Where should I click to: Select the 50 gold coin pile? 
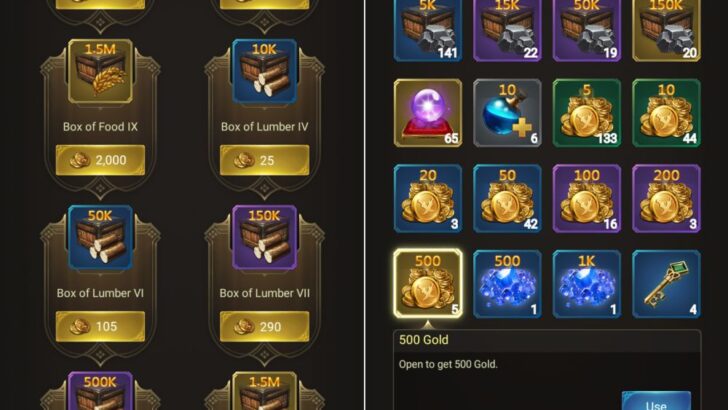tap(507, 198)
